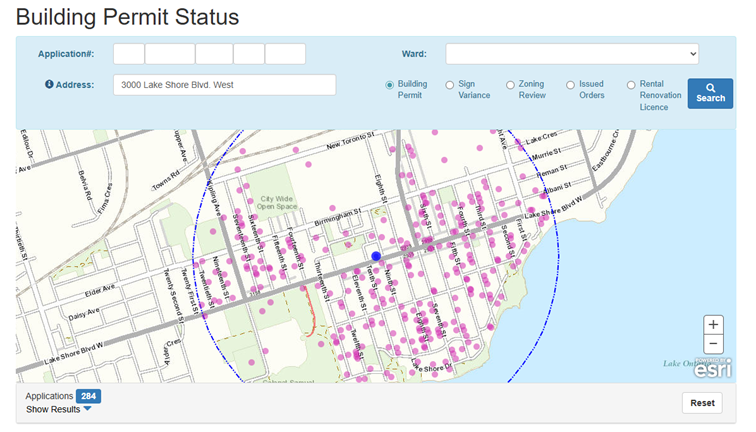Open the Ward dropdown list
Screen dimensions: 756x432
pos(572,54)
